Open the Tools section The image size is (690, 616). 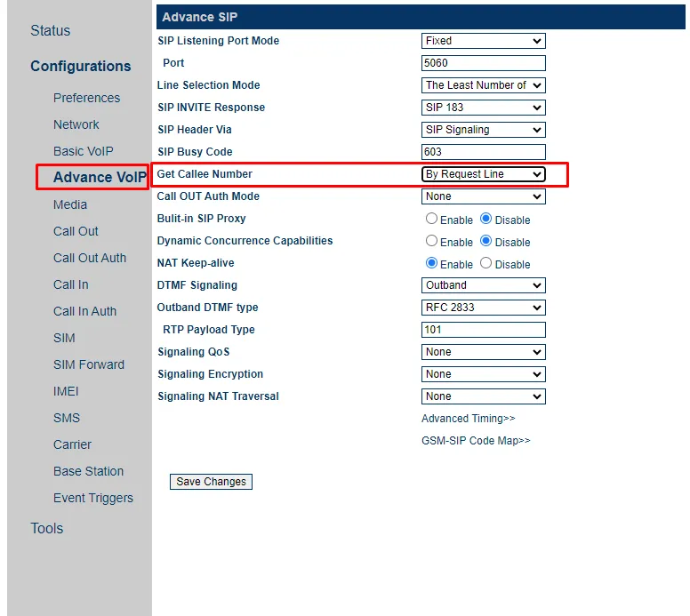click(46, 528)
